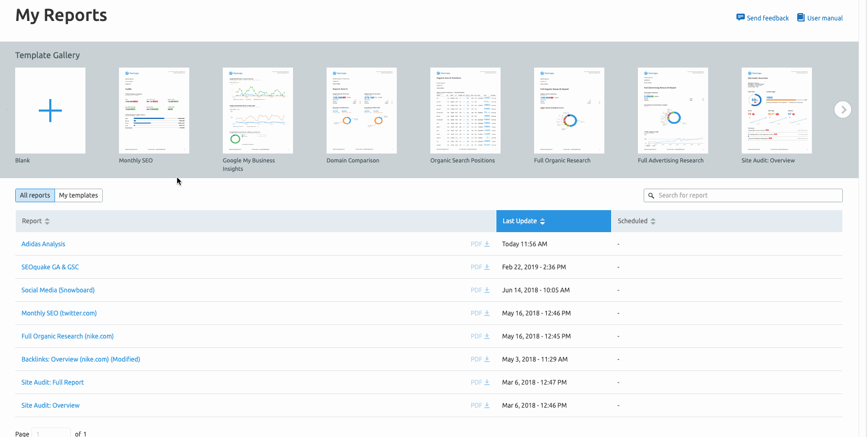Sort by the Last Update column
Viewport: 868px width, 437px height.
[554, 221]
